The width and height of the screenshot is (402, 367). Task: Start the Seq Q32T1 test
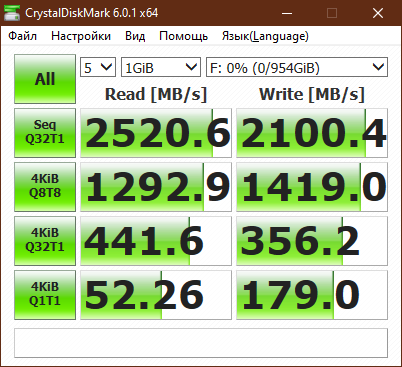45,133
